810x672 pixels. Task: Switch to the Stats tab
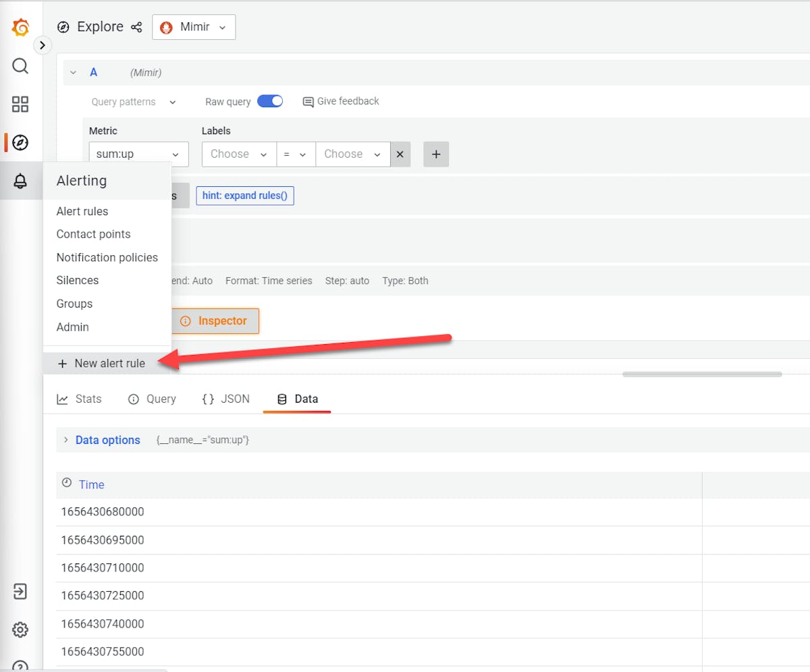[79, 399]
